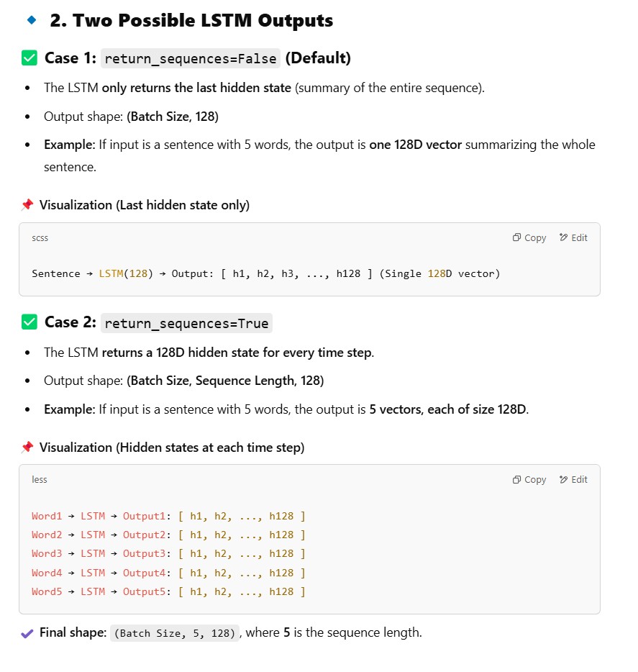
Task: Click the (Batch Size, 5, 128) inline code
Action: point(175,633)
